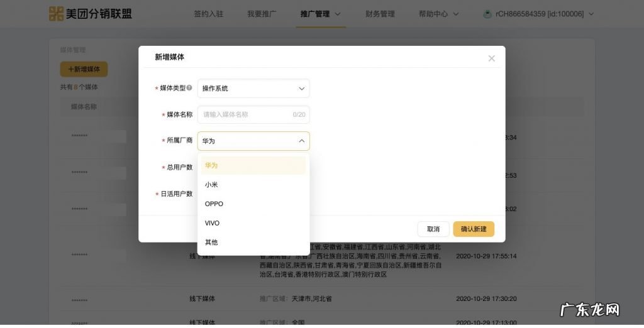
Task: Click the 媒体名称 column header
Action: (84, 107)
